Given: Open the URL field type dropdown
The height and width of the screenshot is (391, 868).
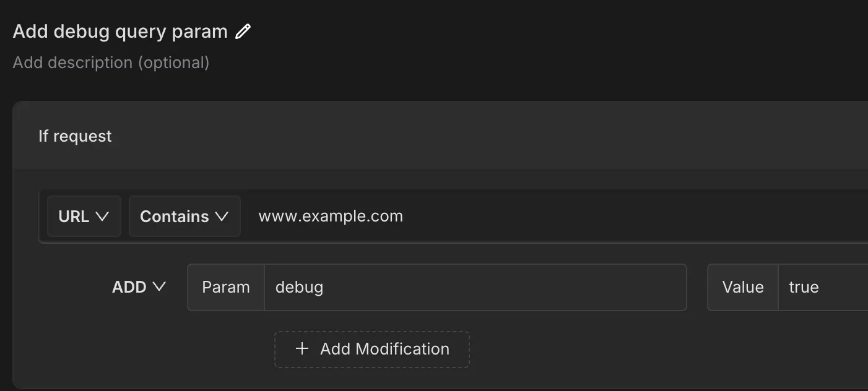Looking at the screenshot, I should 84,216.
